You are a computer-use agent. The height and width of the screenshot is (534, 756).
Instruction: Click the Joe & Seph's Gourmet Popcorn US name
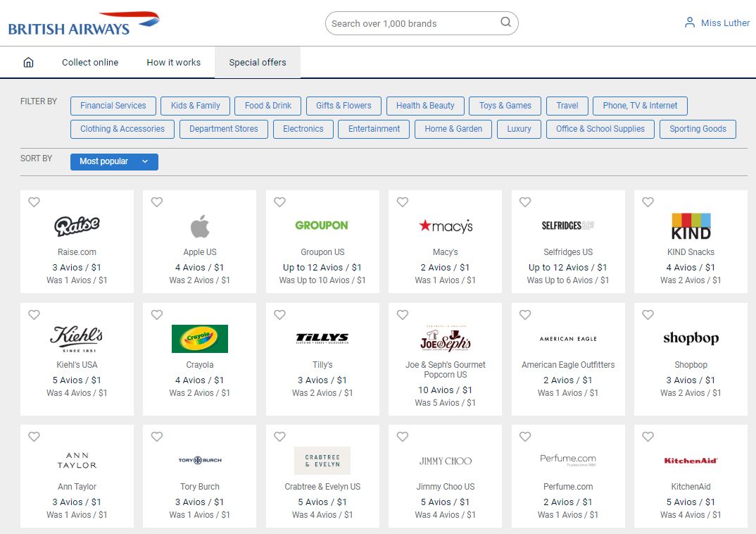click(x=446, y=370)
